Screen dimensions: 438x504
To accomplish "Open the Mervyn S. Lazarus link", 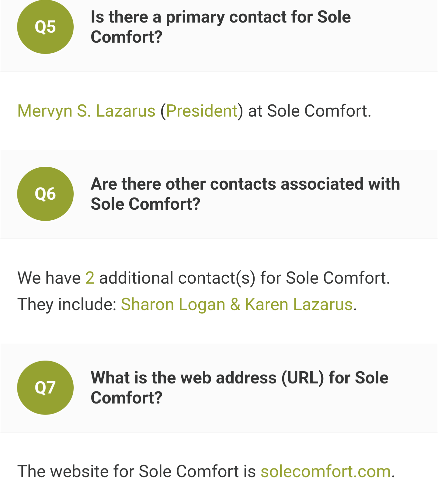I will [86, 111].
